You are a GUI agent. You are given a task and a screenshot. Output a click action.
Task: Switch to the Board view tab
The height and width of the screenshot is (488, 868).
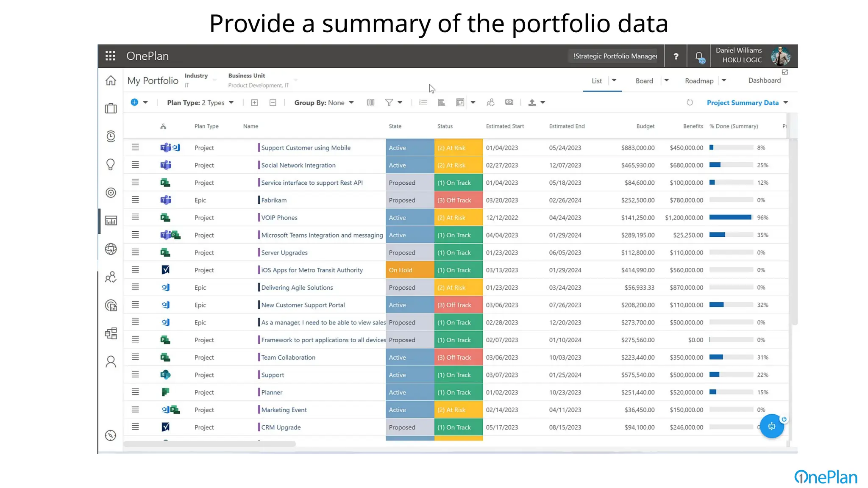pos(644,81)
